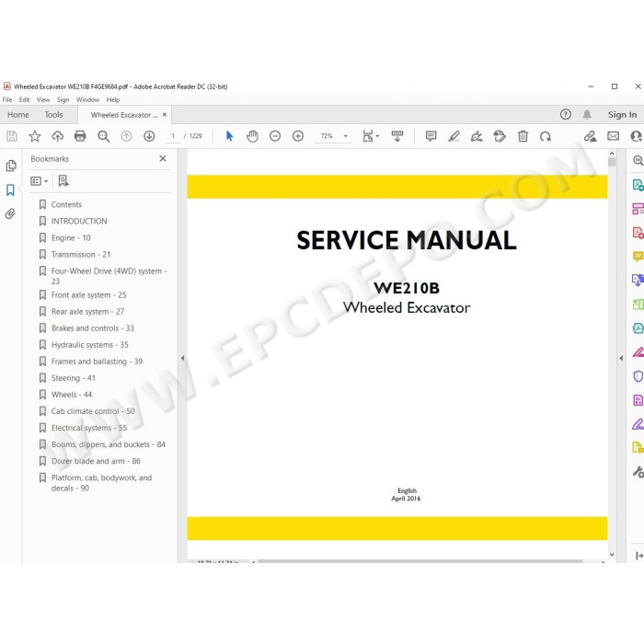The image size is (644, 644).
Task: Expand the right tools pane arrow
Action: tap(621, 358)
